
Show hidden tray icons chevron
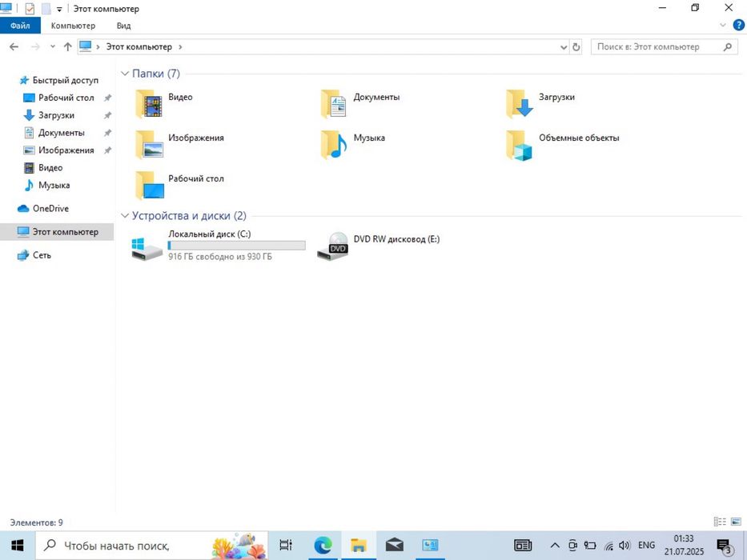click(555, 546)
